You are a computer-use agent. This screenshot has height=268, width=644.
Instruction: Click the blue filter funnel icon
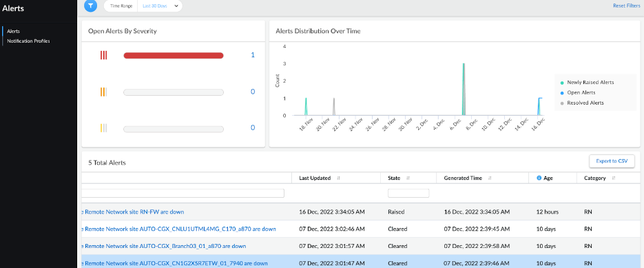pos(90,6)
